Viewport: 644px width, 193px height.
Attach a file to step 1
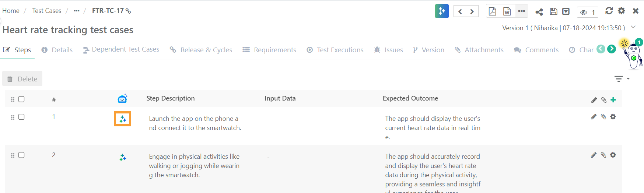(x=603, y=117)
